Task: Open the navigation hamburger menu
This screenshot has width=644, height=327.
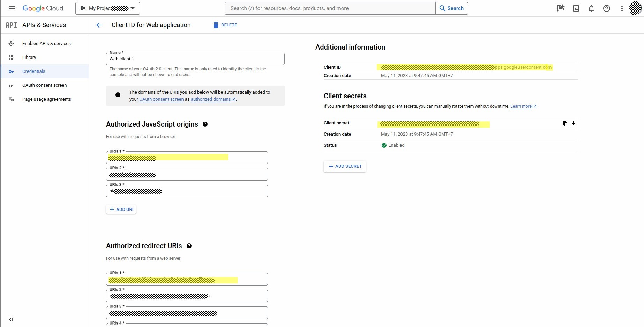Action: 12,8
